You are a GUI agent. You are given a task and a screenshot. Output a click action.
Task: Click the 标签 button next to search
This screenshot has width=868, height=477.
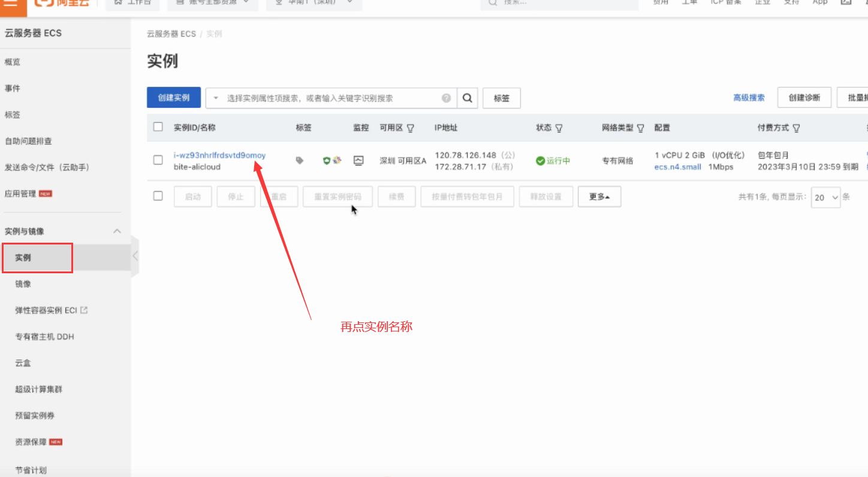tap(502, 98)
